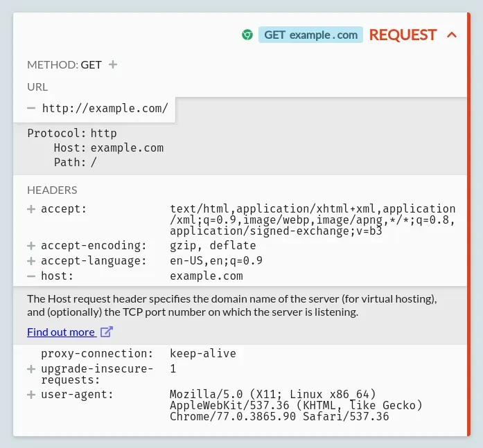Screen dimensions: 483x448
Task: Click the Chrome browser icon in header
Action: (247, 35)
